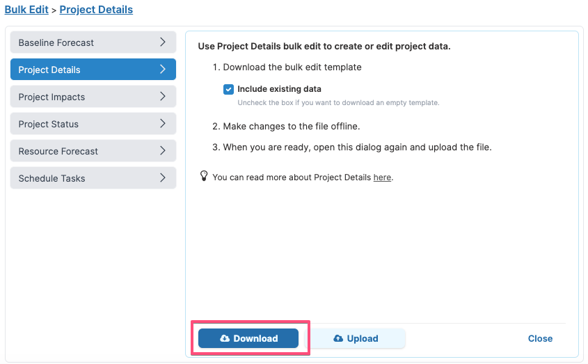588x364 pixels.
Task: Close the bulk edit dialog
Action: (x=540, y=338)
